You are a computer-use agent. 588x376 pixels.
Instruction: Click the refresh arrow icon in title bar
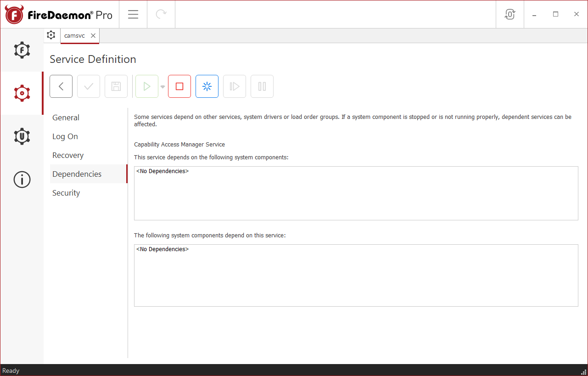[x=161, y=14]
